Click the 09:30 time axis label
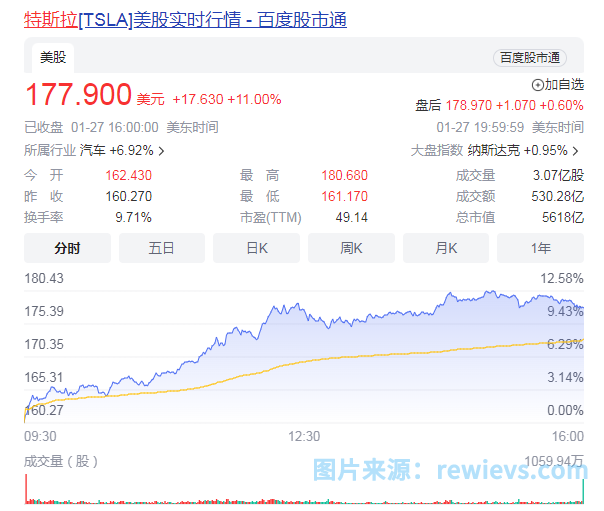The height and width of the screenshot is (511, 604). pos(40,436)
